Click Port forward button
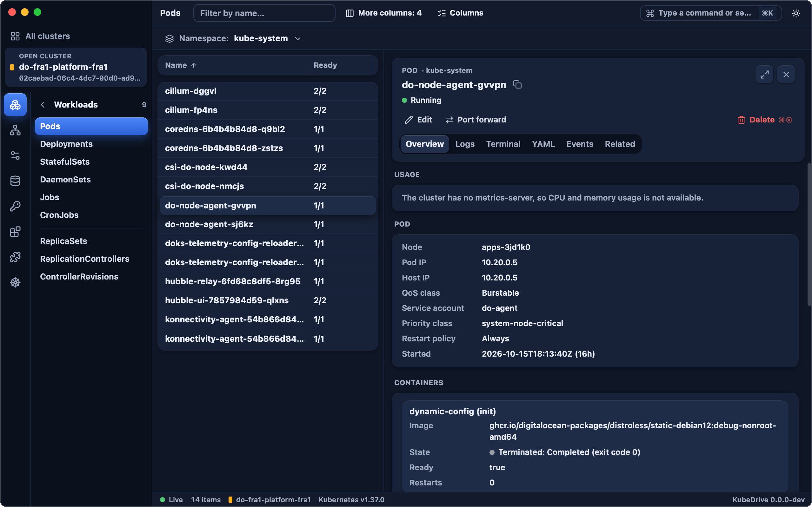Viewport: 812px width, 507px height. pyautogui.click(x=476, y=120)
